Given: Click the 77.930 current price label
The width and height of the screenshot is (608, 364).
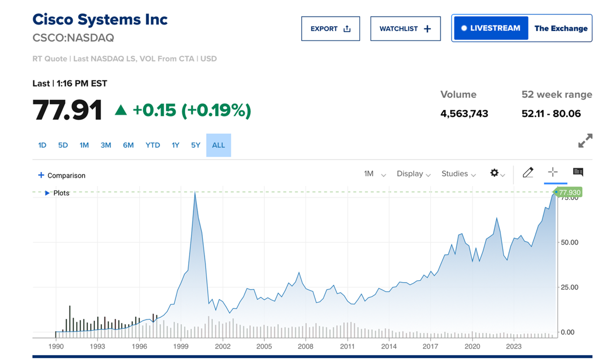Looking at the screenshot, I should click(569, 192).
